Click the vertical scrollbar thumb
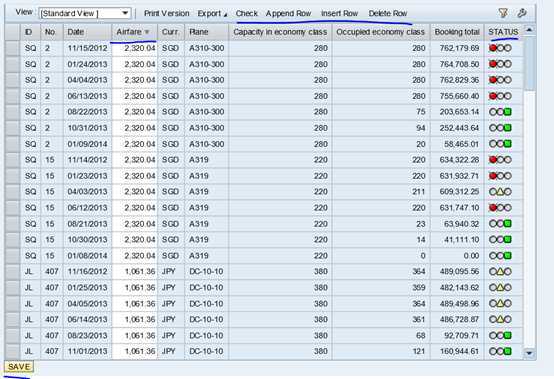Image resolution: width=554 pixels, height=379 pixels. tap(529, 64)
